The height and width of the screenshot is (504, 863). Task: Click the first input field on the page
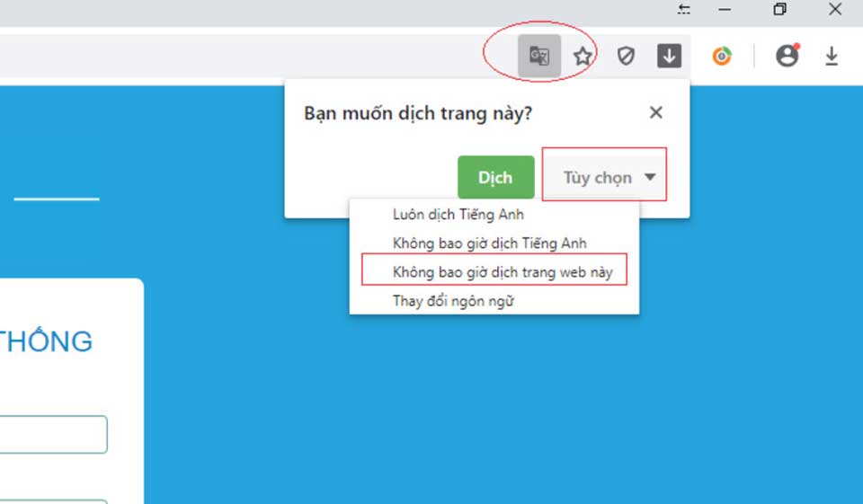pos(53,435)
